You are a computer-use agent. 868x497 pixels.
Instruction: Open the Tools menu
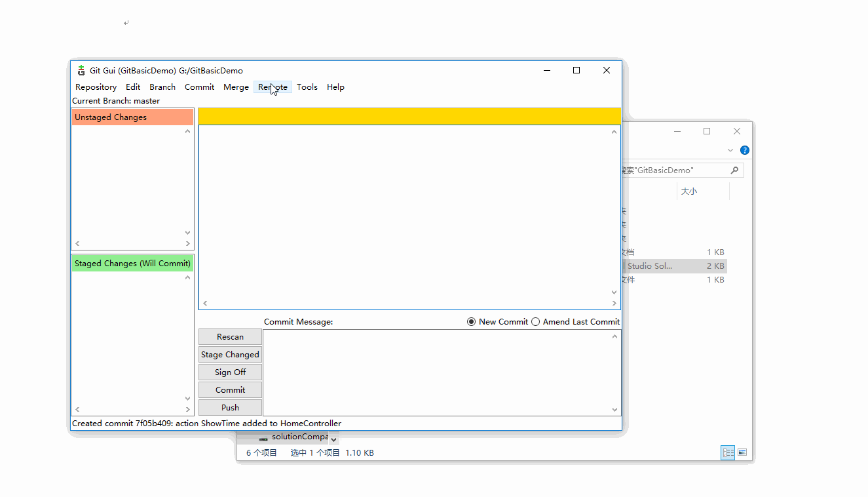[x=307, y=87]
